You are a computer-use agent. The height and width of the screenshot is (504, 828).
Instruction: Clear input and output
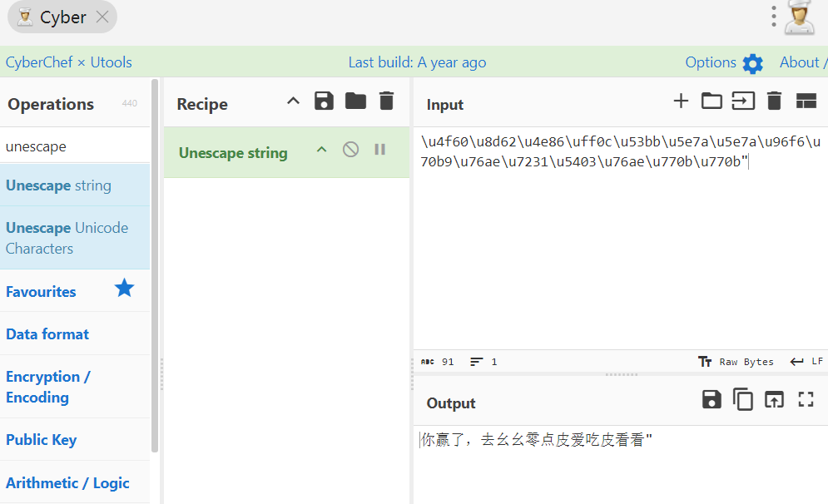tap(774, 101)
